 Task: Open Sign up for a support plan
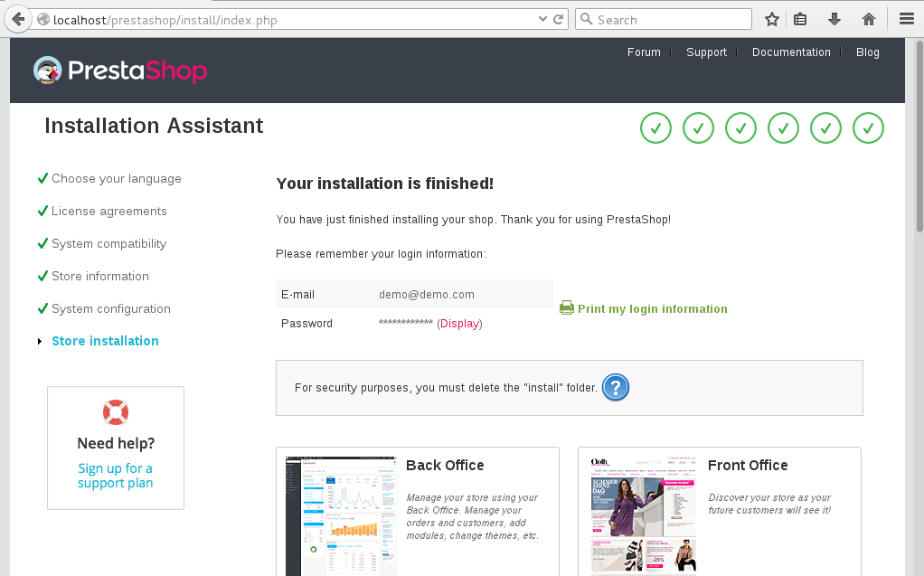point(116,476)
